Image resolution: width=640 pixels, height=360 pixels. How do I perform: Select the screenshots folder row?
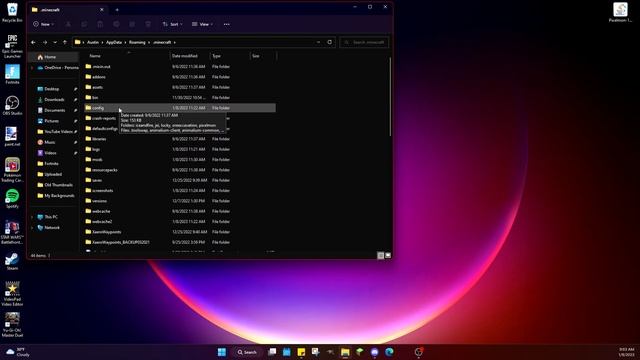point(180,191)
